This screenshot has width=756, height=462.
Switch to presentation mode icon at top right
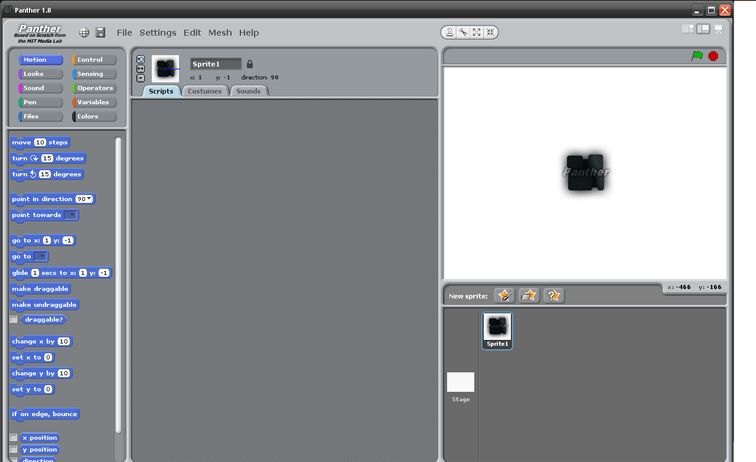coord(720,29)
